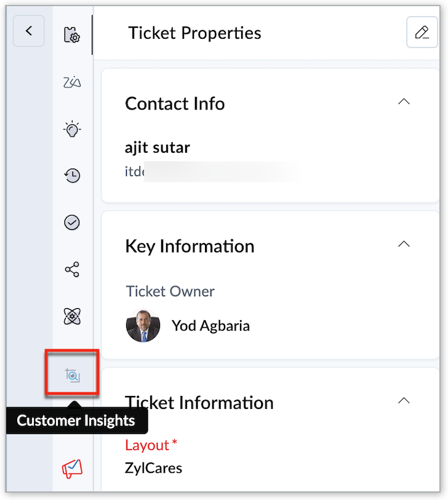Click the edit pencil button
This screenshot has height=500, width=448.
[x=422, y=33]
